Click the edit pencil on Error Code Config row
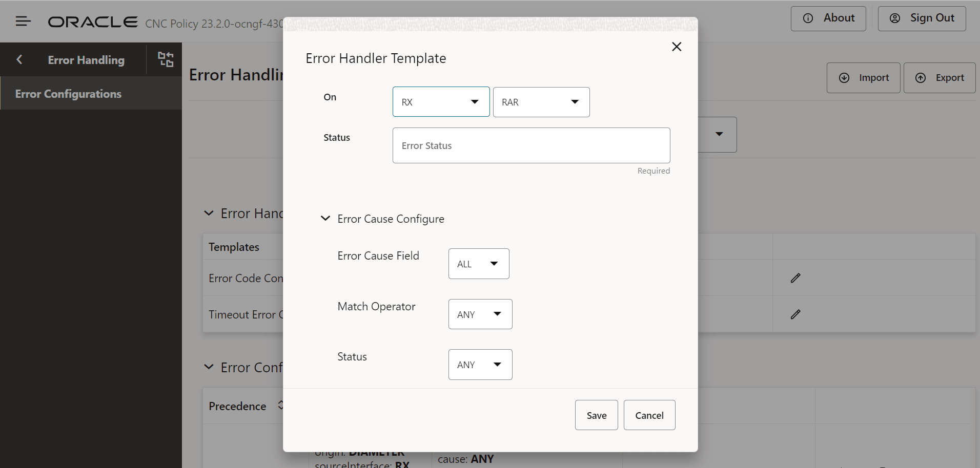The width and height of the screenshot is (980, 468). [795, 278]
